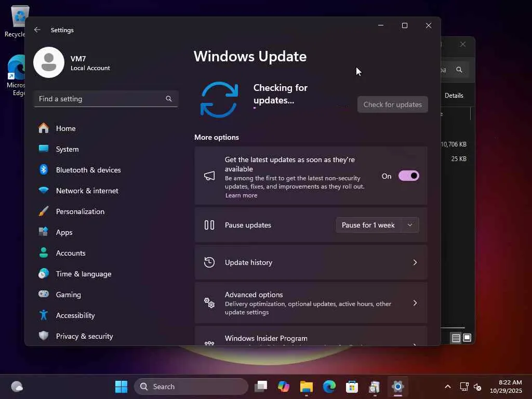Click the taskbar app left of Settings gear
This screenshot has width=532, height=399.
[x=375, y=387]
